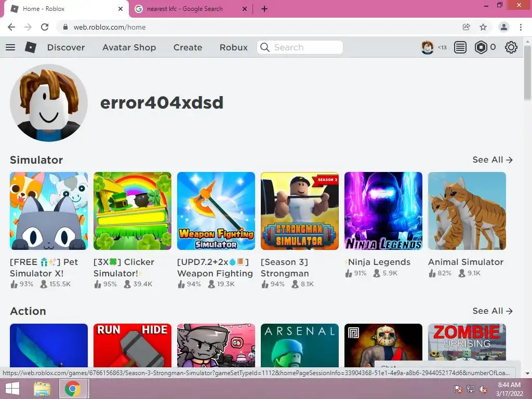
Task: Open the pink cartoon wolf game
Action: tap(216, 345)
